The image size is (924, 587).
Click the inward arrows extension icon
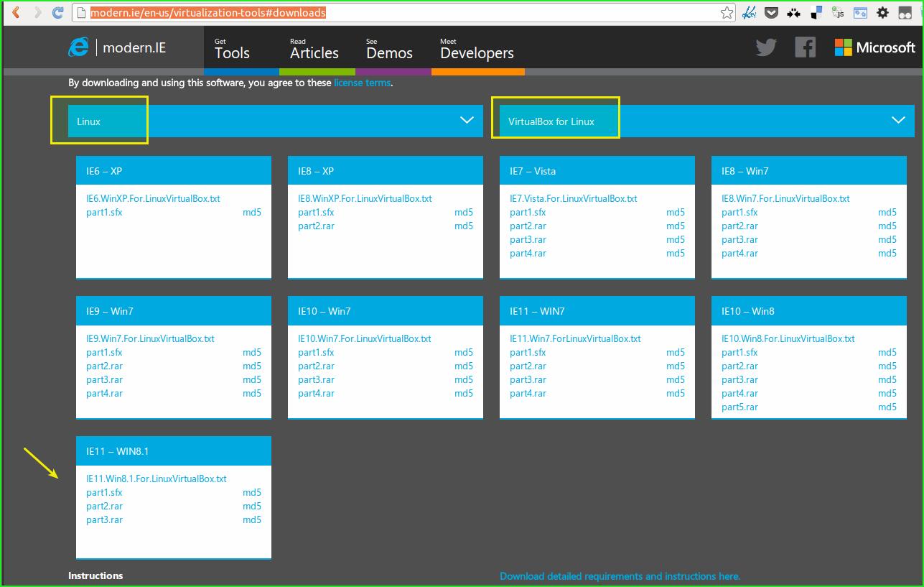point(793,12)
